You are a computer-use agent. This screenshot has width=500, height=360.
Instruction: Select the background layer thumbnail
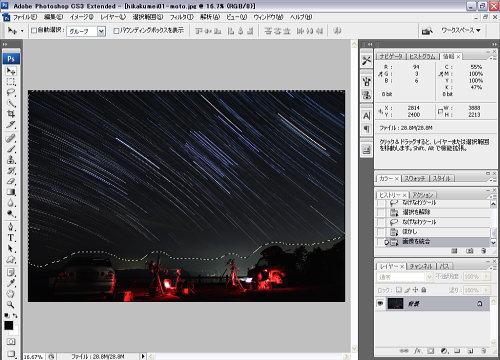point(395,304)
